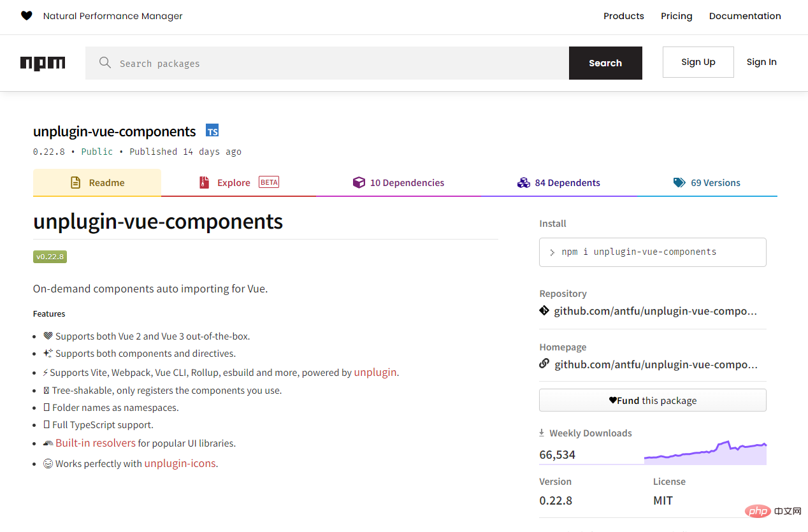Viewport: 808px width, 532px height.
Task: Switch to the Explore BETA tab
Action: (238, 183)
